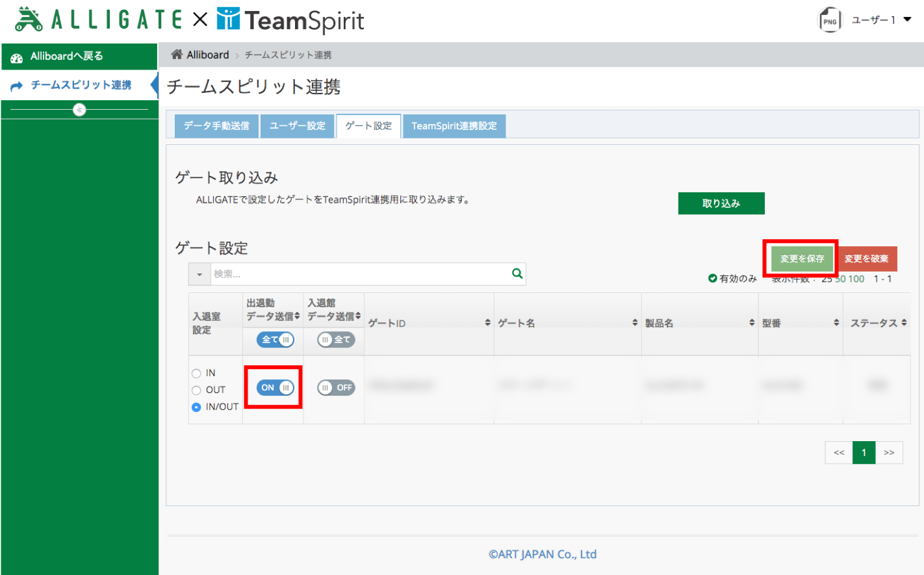Click the ALLIGATE logo in the header

tap(99, 19)
